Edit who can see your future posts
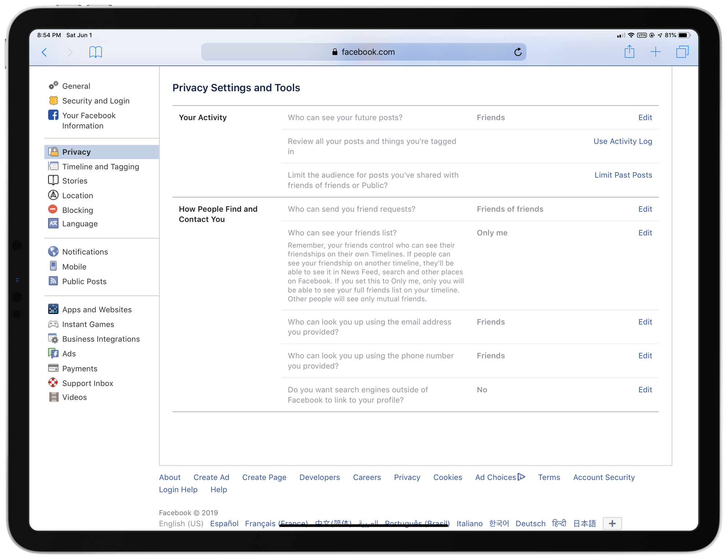The width and height of the screenshot is (728, 560). pos(645,118)
